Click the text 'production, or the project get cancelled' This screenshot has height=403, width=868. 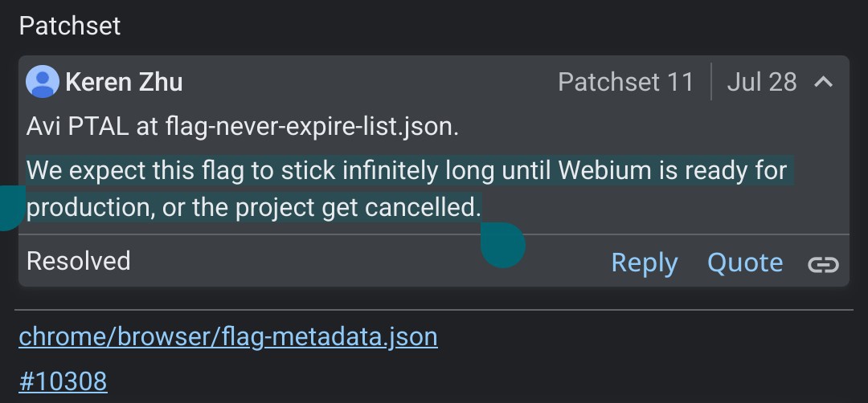click(x=251, y=208)
